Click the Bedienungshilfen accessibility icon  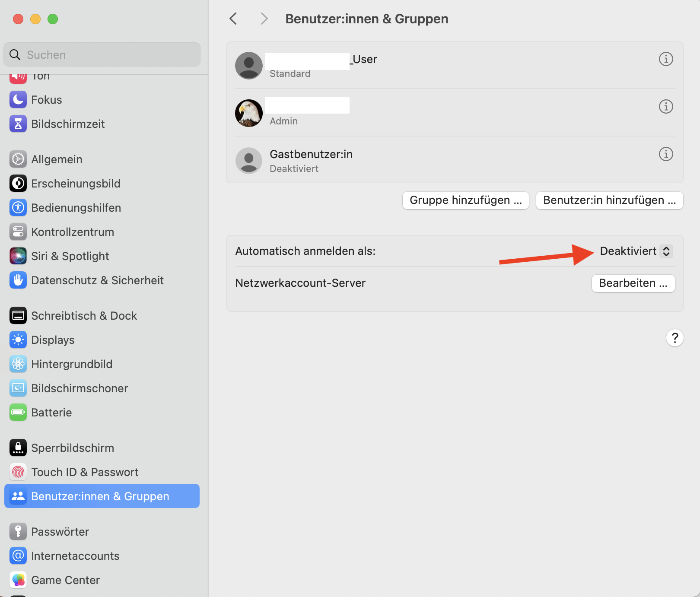(18, 208)
